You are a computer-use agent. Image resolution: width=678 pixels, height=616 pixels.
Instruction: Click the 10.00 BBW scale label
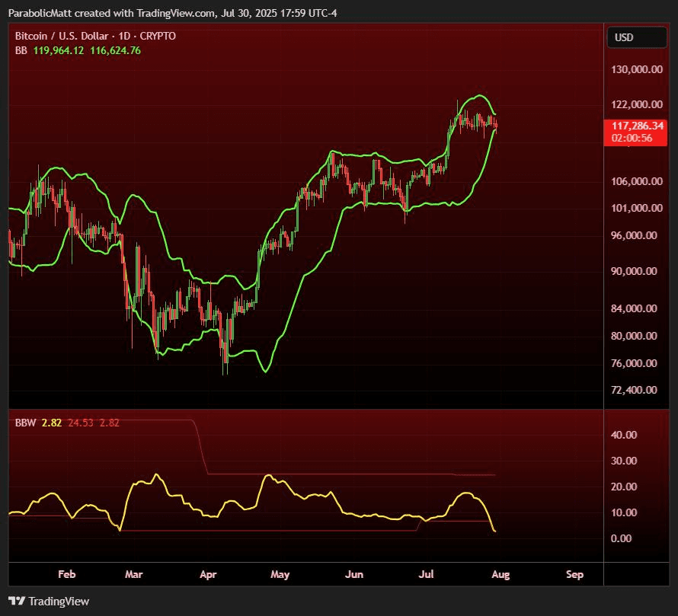pos(623,512)
